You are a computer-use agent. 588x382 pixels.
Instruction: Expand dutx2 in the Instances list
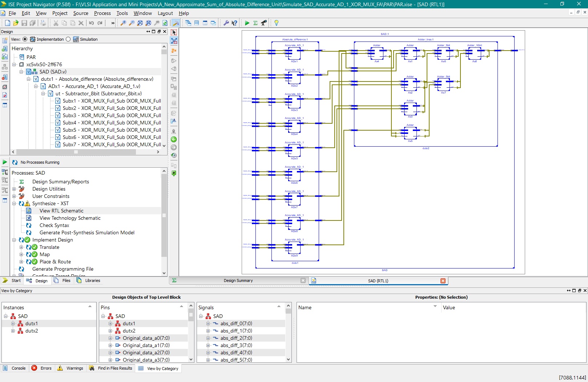click(13, 331)
